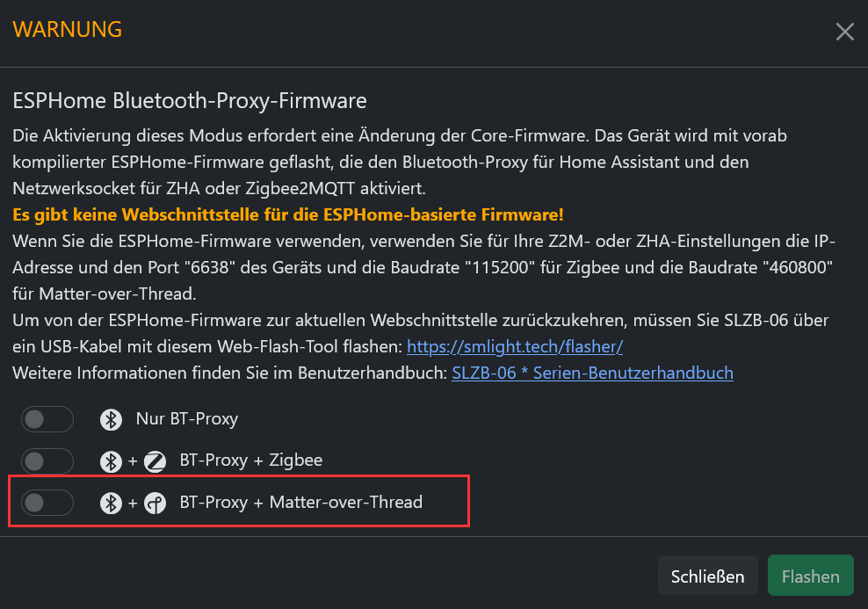
Task: Click Bluetooth icon in the Zigbee row
Action: click(x=111, y=461)
